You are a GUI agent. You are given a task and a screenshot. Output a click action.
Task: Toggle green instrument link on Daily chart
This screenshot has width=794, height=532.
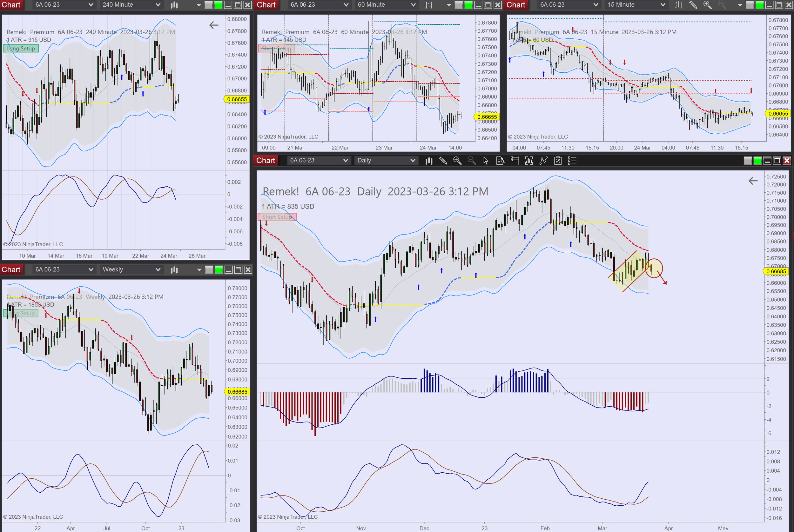pos(757,161)
